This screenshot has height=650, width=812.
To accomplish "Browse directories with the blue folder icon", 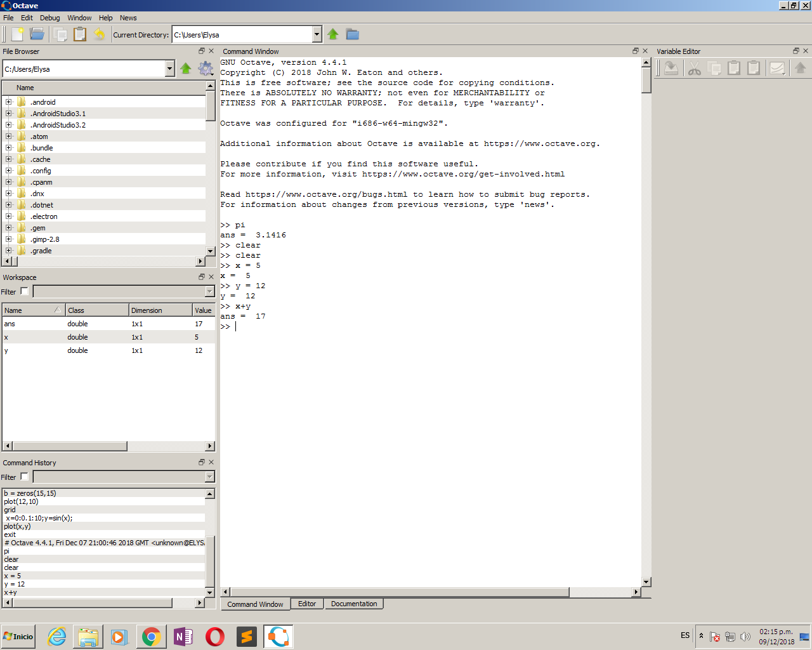I will (x=352, y=34).
